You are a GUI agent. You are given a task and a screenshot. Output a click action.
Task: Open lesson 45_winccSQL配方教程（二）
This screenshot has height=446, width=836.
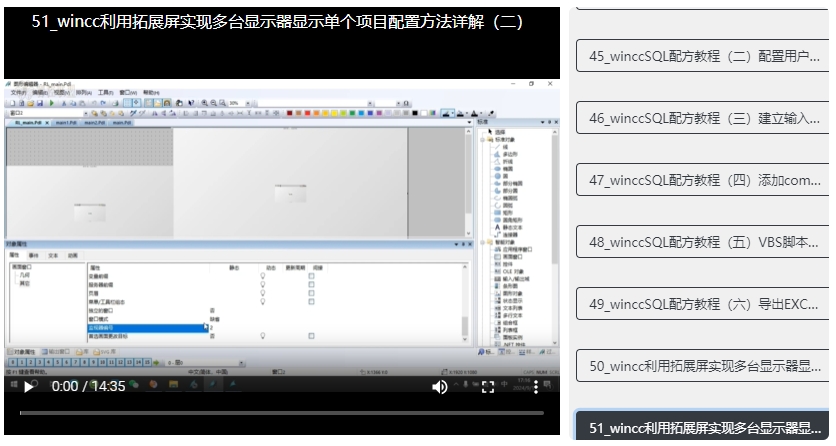[x=704, y=56]
